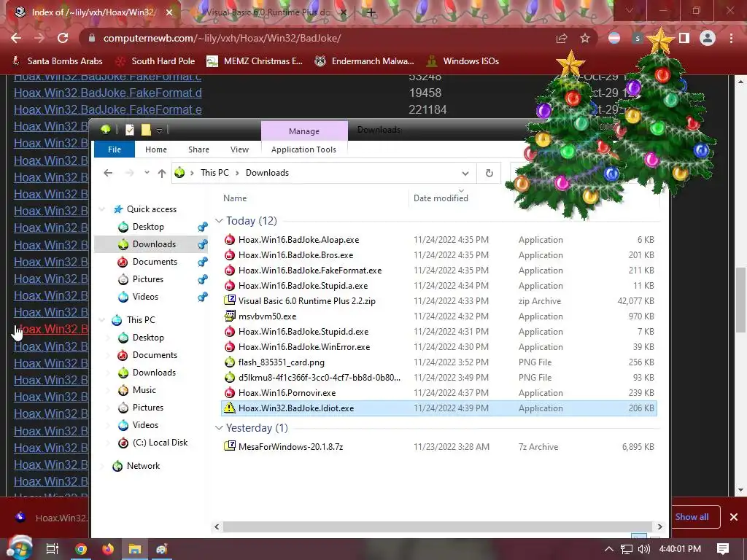Select Documents under Quick access
This screenshot has width=747, height=560.
(x=155, y=262)
